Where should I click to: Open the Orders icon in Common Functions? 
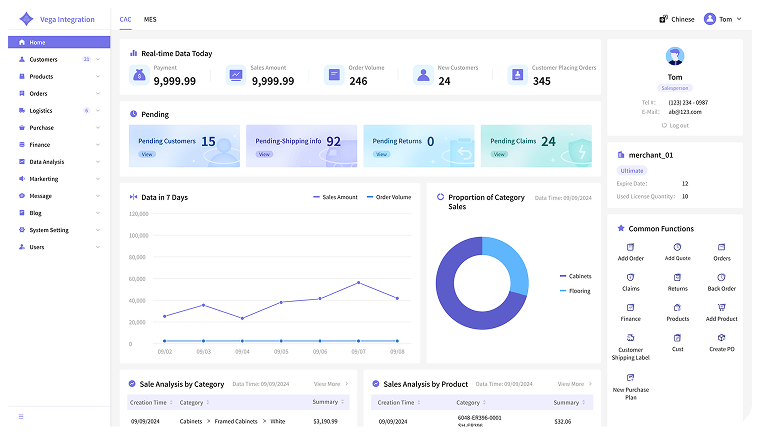click(x=721, y=247)
